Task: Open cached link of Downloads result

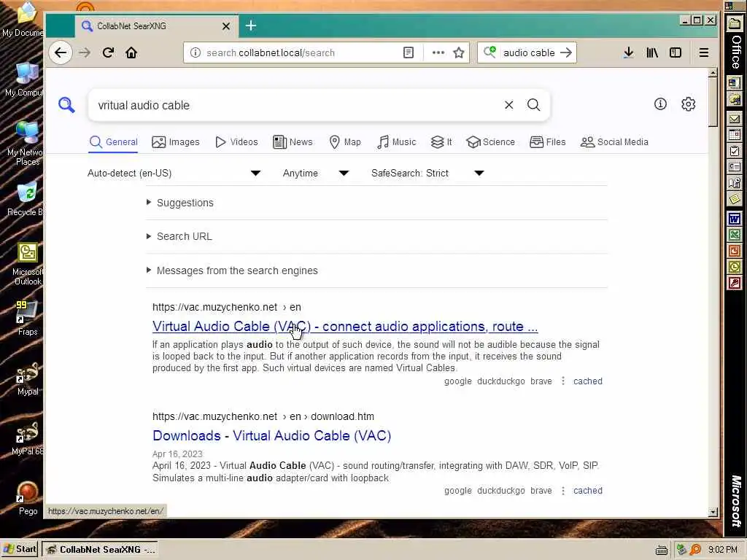Action: [x=588, y=491]
